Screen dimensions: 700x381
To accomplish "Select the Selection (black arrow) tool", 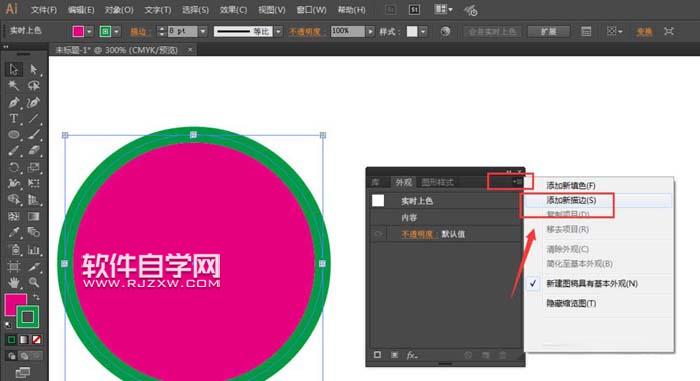I will 13,69.
